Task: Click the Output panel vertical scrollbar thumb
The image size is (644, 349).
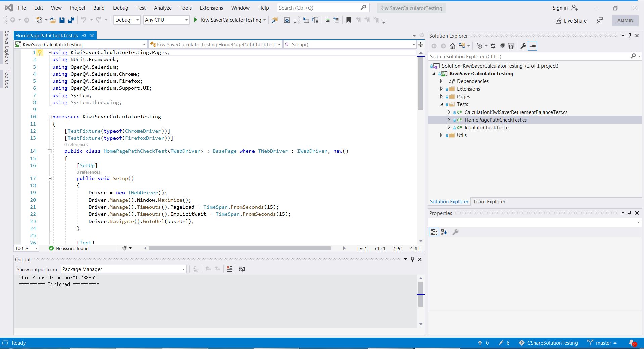Action: click(x=421, y=294)
